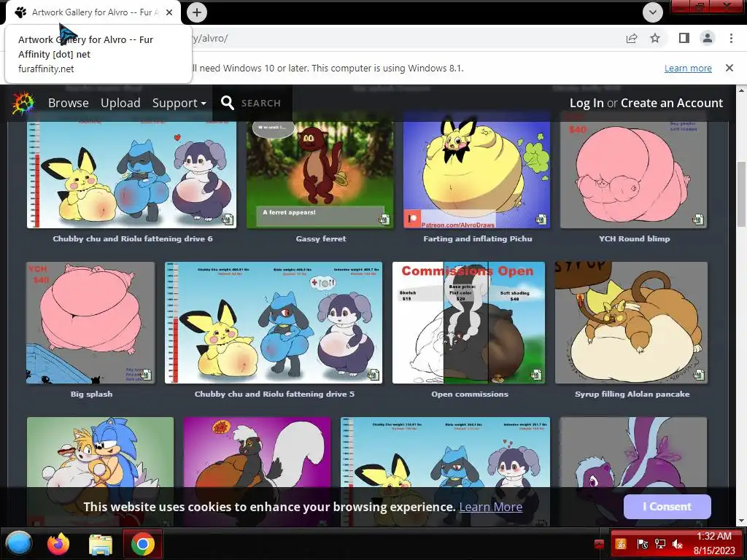The width and height of the screenshot is (747, 560).
Task: Click the tab's paw favicon
Action: coord(20,12)
